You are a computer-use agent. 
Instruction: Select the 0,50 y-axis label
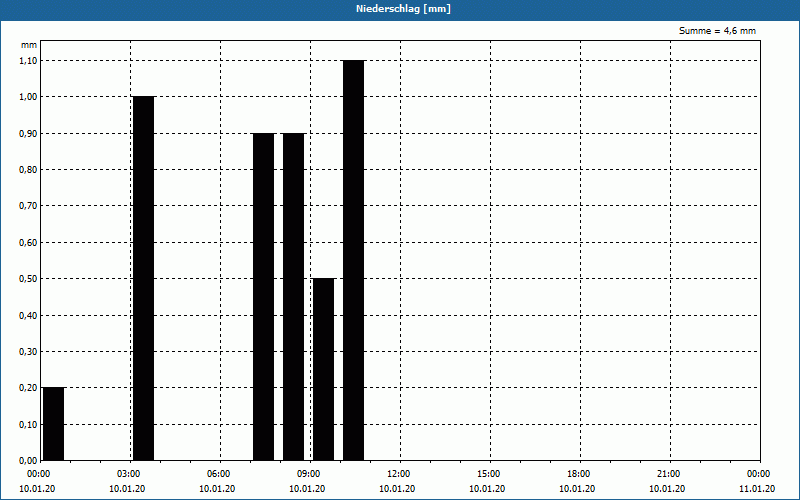[x=29, y=279]
